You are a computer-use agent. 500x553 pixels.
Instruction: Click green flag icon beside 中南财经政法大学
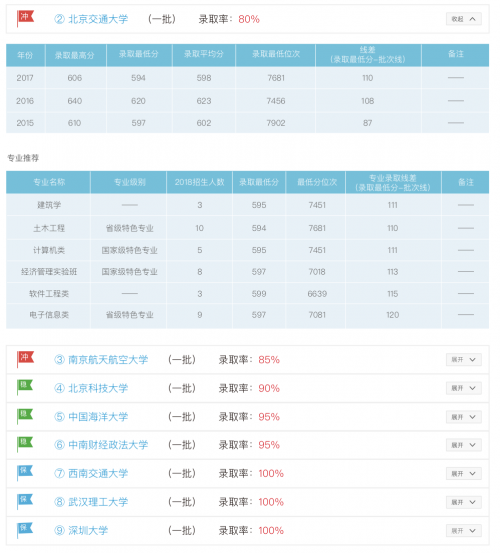(25, 444)
